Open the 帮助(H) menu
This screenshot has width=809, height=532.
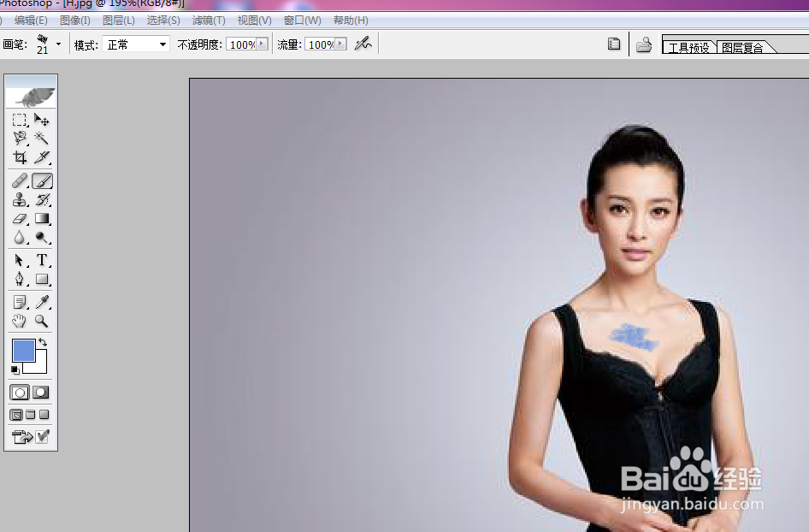[x=351, y=21]
